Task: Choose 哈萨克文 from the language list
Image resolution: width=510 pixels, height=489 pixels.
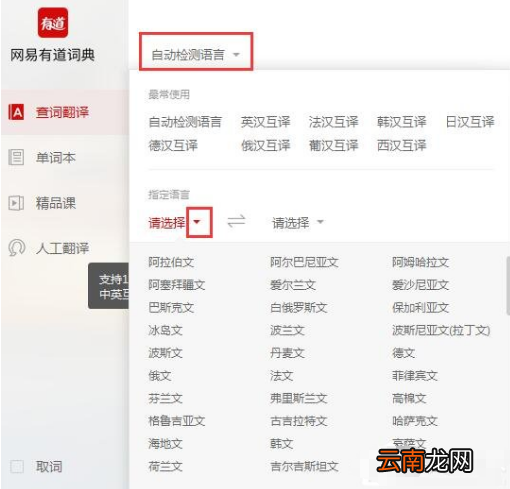Action: pyautogui.click(x=414, y=421)
